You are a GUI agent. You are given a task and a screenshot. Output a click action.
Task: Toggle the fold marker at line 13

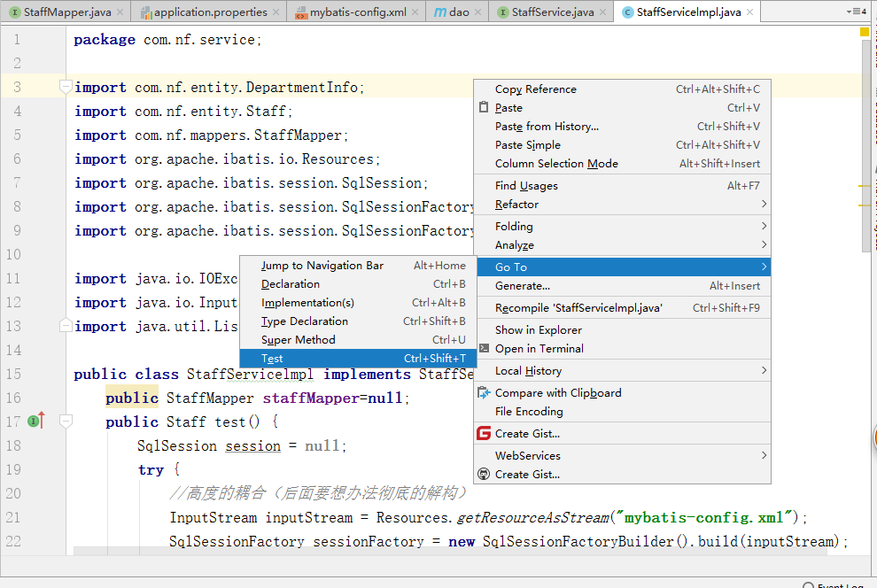(66, 325)
